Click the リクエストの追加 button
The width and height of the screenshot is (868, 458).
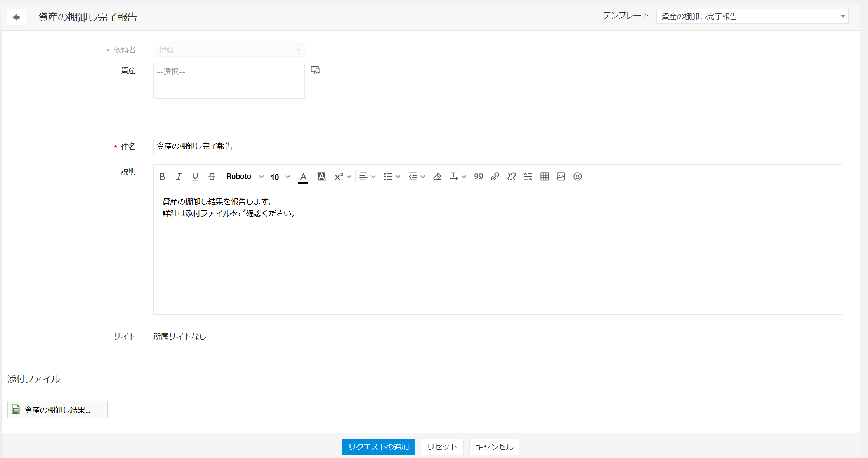pyautogui.click(x=378, y=447)
